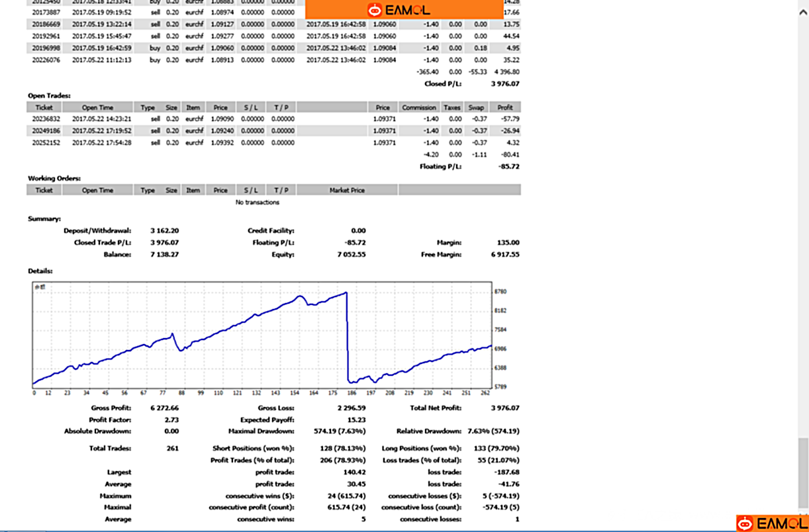
Task: Click the Gross Profit value 6 272.66
Action: click(x=164, y=408)
